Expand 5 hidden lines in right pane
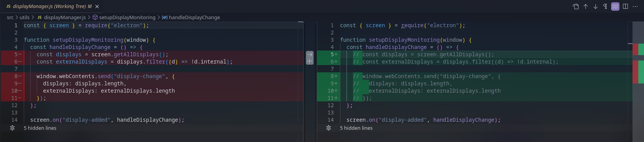The image size is (644, 142). (x=356, y=128)
